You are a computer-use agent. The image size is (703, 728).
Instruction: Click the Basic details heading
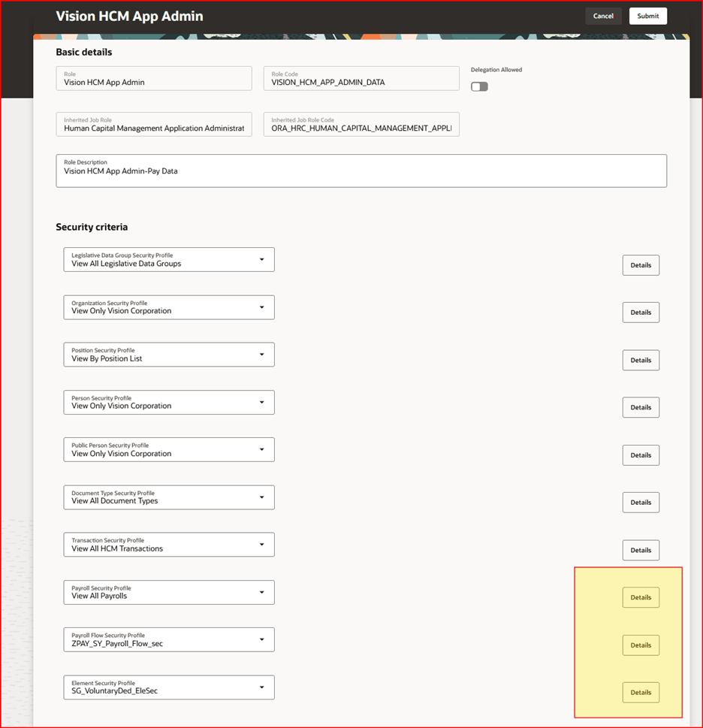84,52
